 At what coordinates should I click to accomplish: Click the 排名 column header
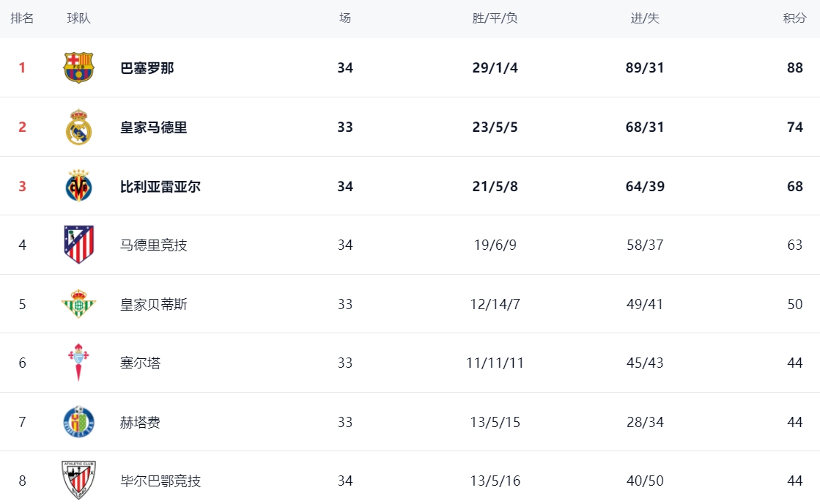22,18
